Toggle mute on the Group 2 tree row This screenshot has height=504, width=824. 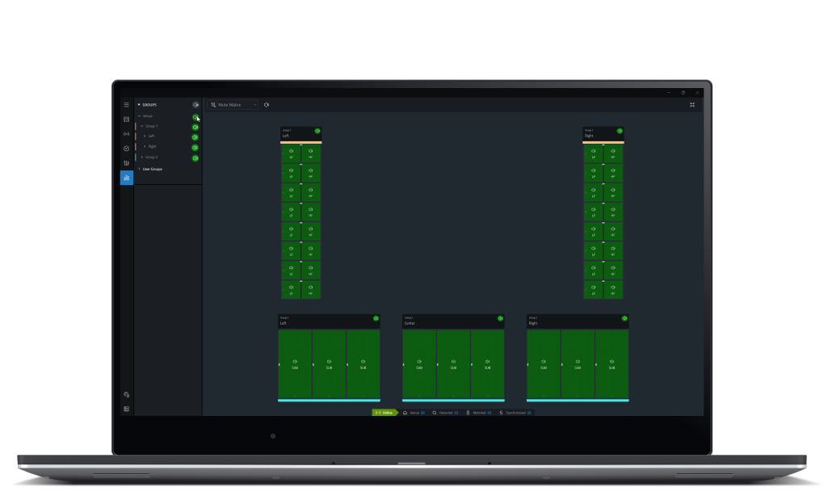pyautogui.click(x=195, y=158)
